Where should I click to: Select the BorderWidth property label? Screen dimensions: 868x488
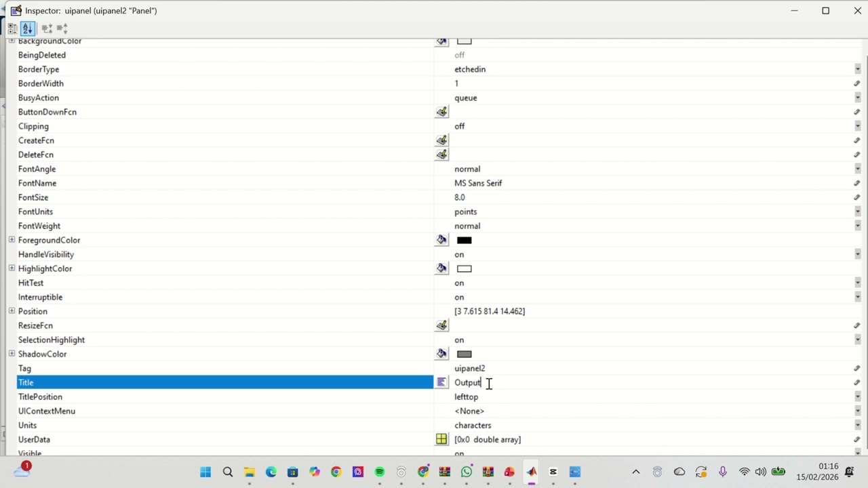pos(41,83)
